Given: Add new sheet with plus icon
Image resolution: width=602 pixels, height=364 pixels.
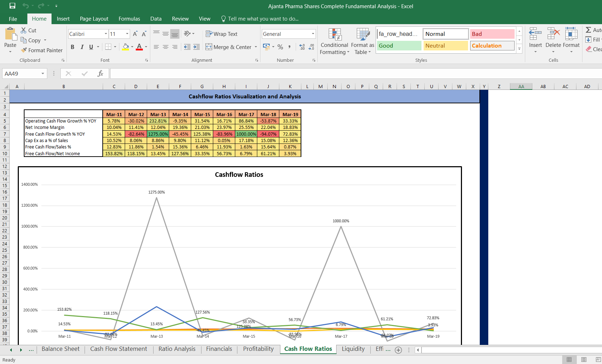Looking at the screenshot, I should tap(398, 350).
